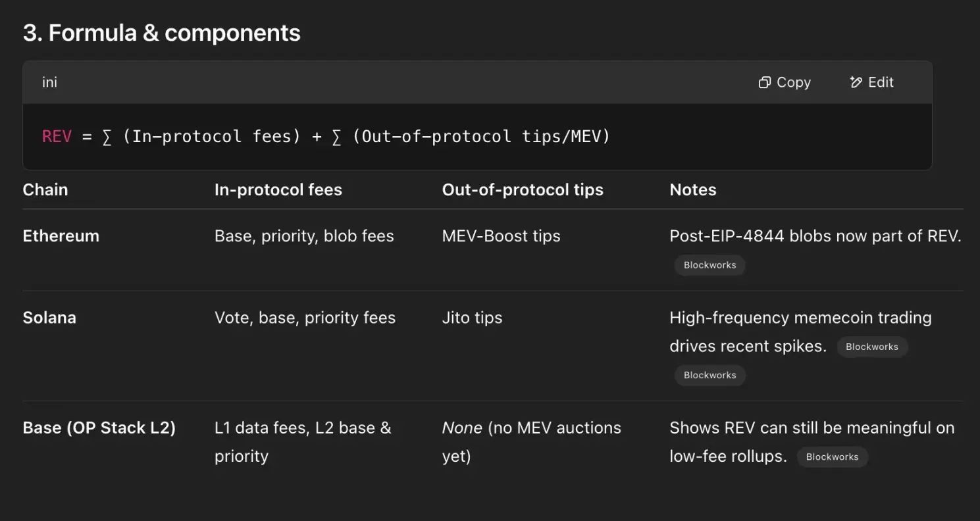Screen dimensions: 980x521
Task: Click the 'Notes' column header
Action: pyautogui.click(x=692, y=189)
